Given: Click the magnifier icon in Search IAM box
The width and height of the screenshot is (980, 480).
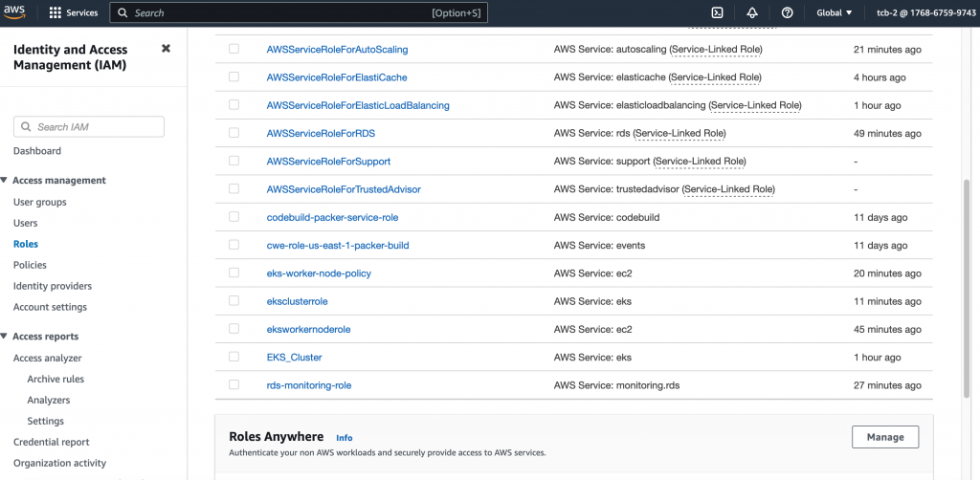Looking at the screenshot, I should click(x=27, y=127).
